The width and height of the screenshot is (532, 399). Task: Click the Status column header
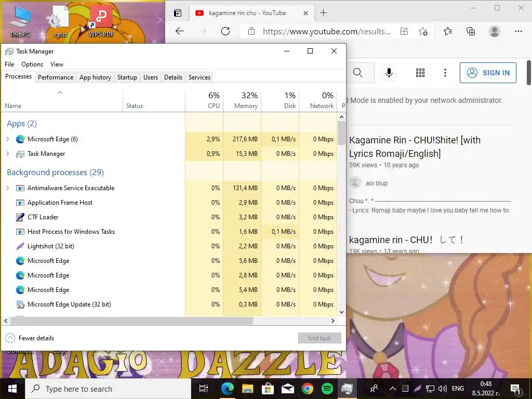click(154, 100)
